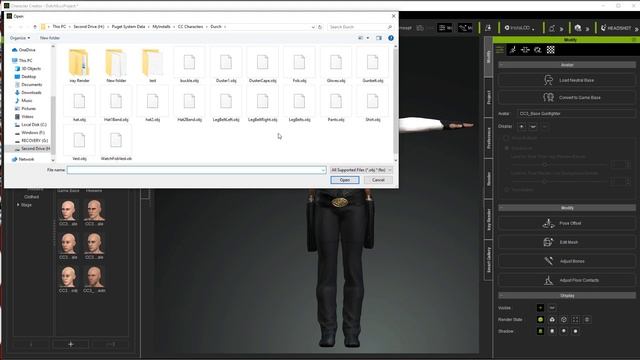Select last Shadow option icon

tap(576, 331)
